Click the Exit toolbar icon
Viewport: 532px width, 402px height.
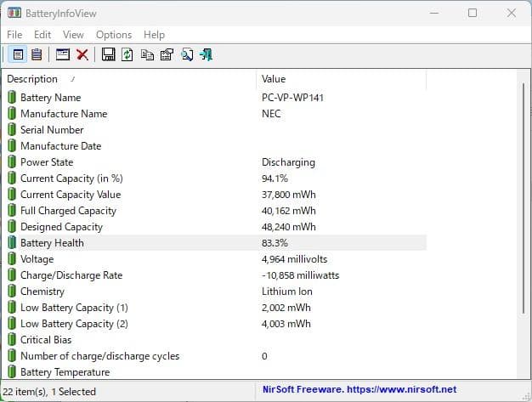[x=206, y=54]
